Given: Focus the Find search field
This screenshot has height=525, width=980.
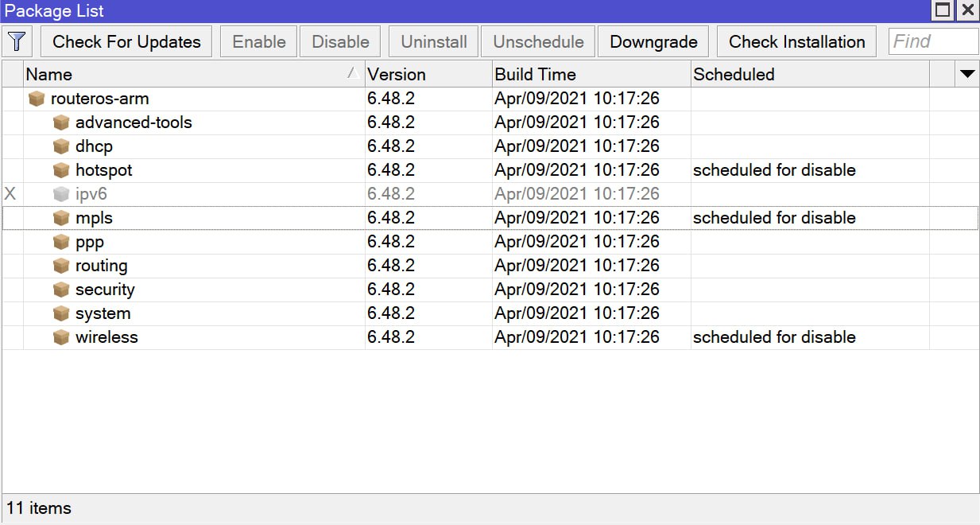Looking at the screenshot, I should (933, 41).
